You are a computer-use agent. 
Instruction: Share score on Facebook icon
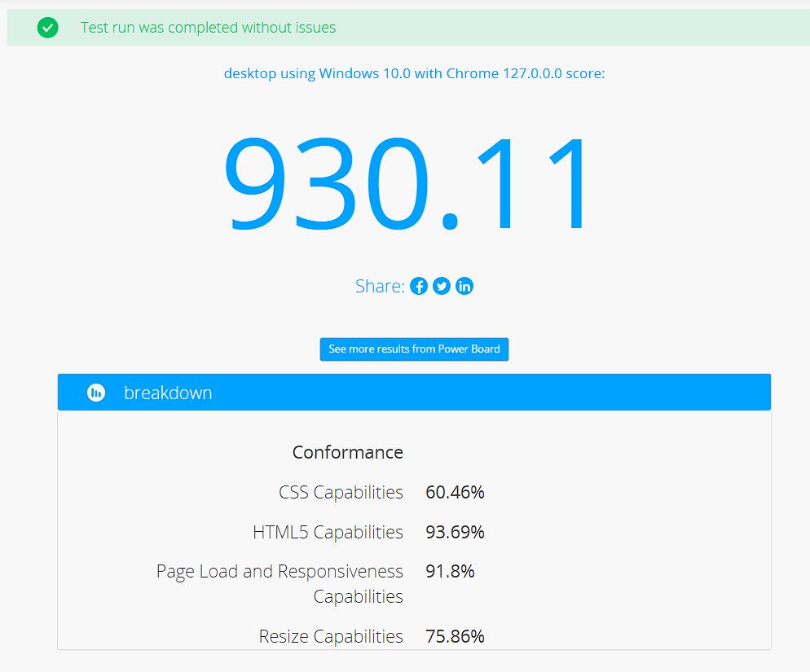(x=418, y=286)
